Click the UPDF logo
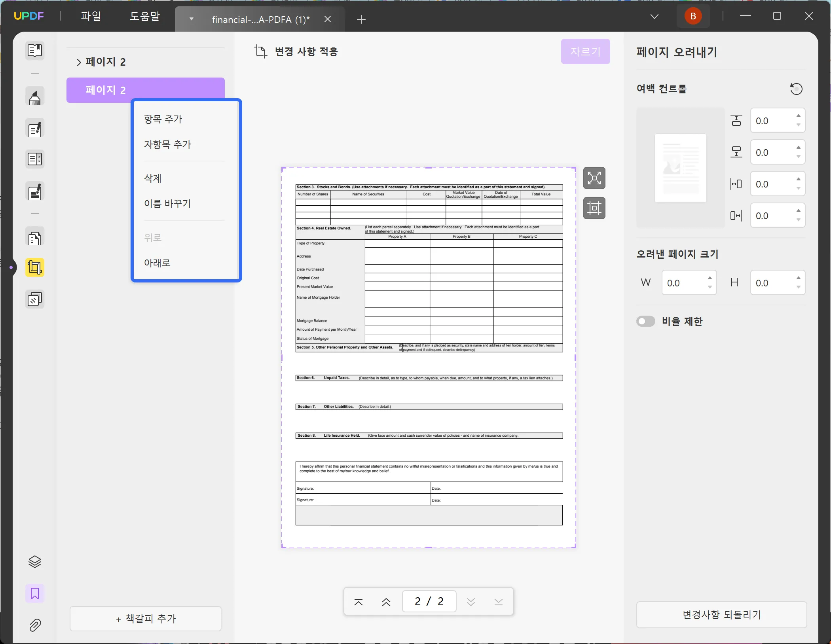Image resolution: width=831 pixels, height=644 pixels. (29, 16)
